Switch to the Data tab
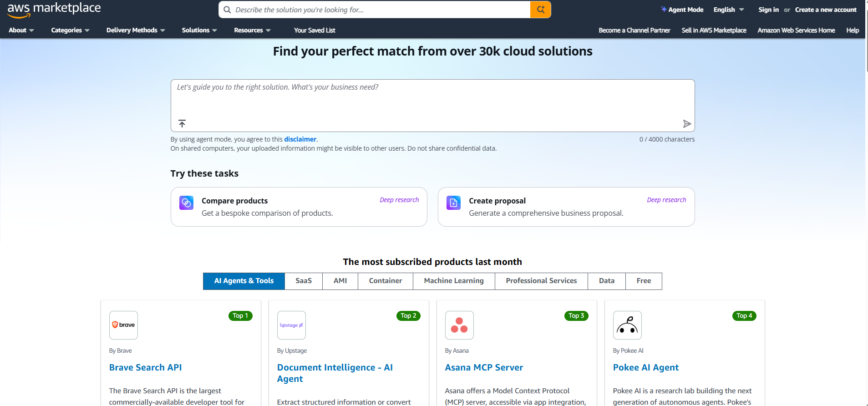 pos(607,281)
